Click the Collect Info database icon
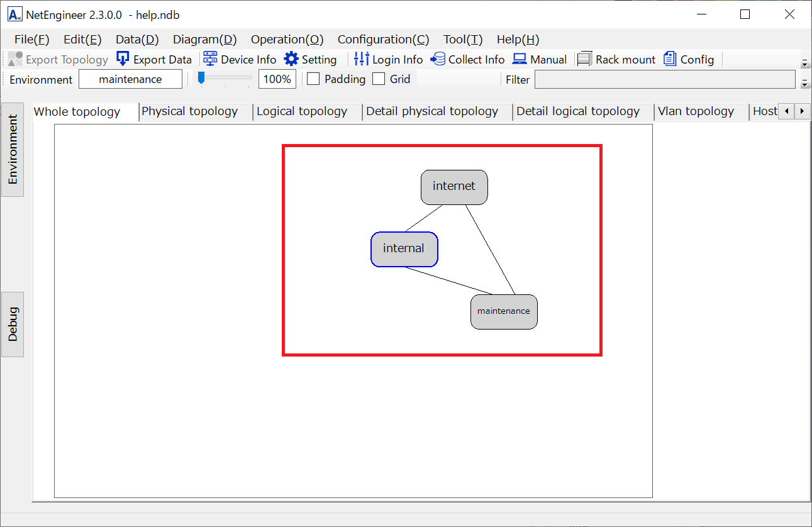This screenshot has width=812, height=527. pos(438,59)
